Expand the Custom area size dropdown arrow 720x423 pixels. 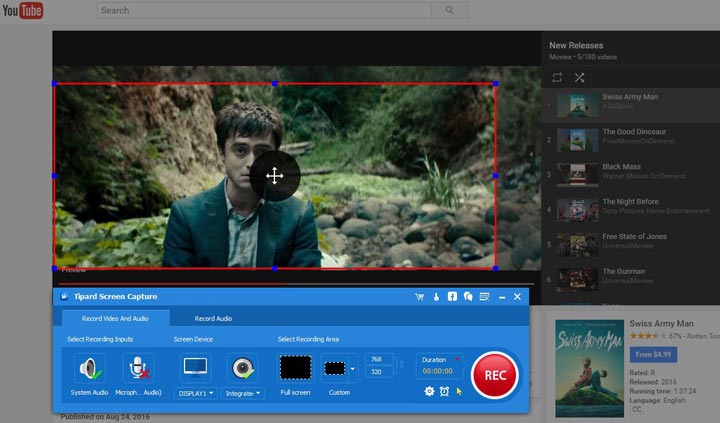353,368
